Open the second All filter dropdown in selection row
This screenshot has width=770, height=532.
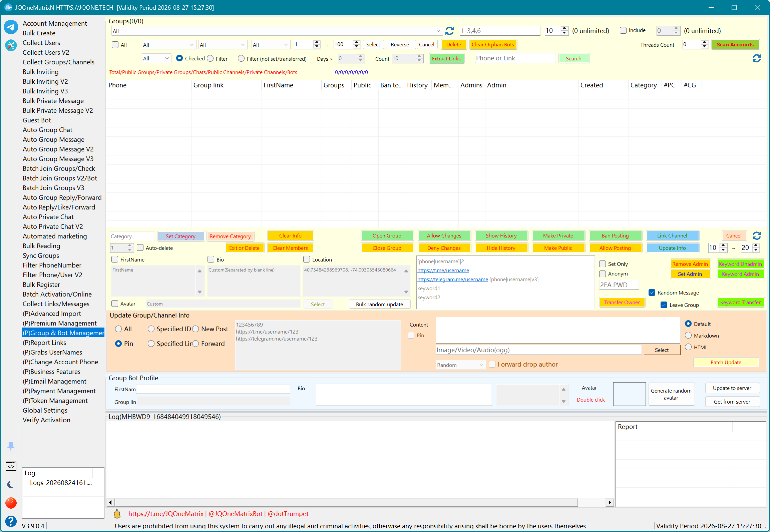222,45
